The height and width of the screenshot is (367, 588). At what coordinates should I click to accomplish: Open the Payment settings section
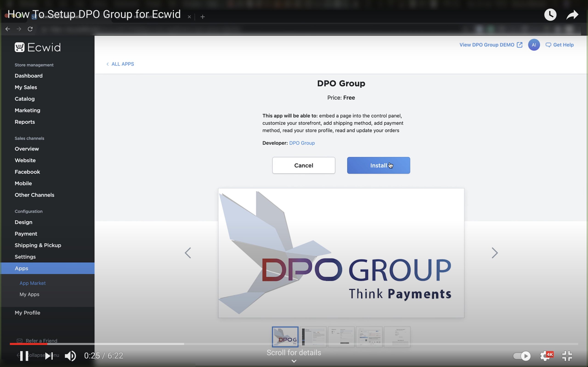click(25, 234)
